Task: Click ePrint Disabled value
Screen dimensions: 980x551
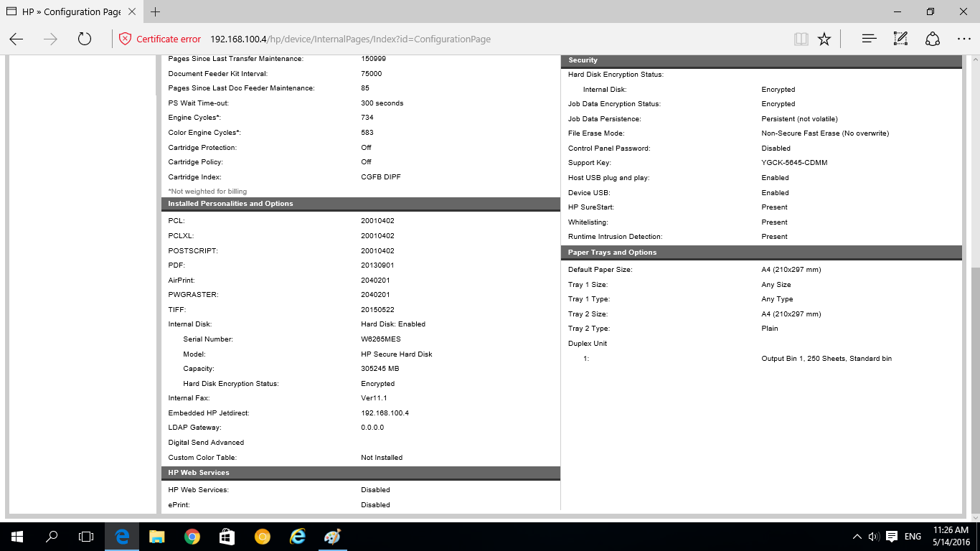Action: 375,505
